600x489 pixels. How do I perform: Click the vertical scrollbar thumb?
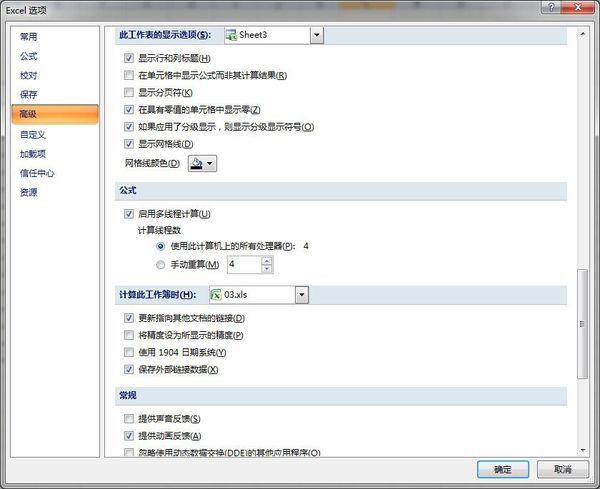click(x=582, y=324)
